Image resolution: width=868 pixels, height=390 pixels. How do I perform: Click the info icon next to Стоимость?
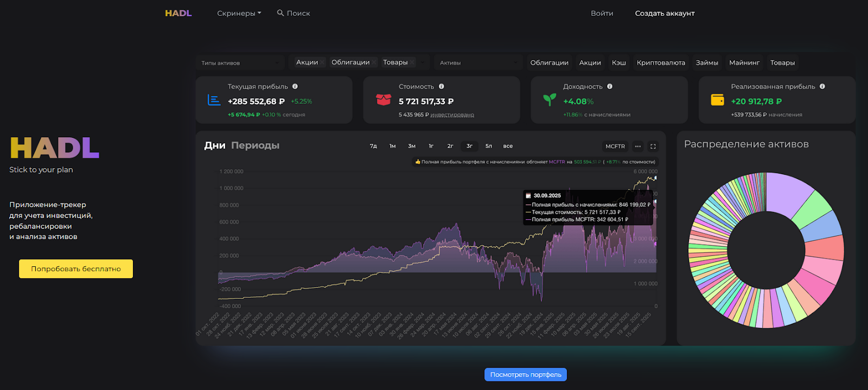click(x=442, y=86)
